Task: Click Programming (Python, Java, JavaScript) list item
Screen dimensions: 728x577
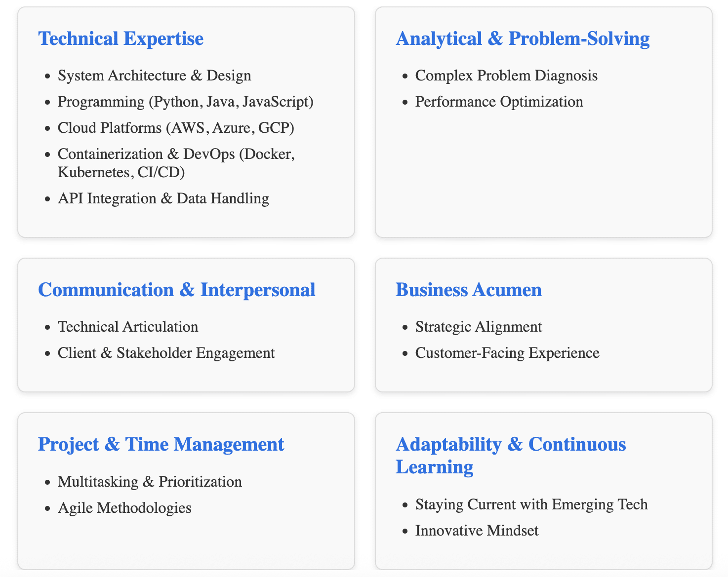Action: (x=186, y=102)
